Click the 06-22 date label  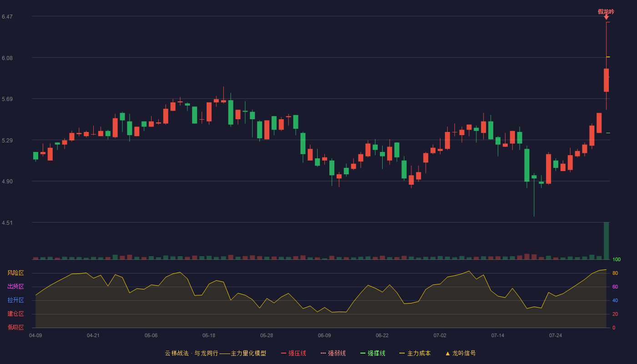coord(382,335)
